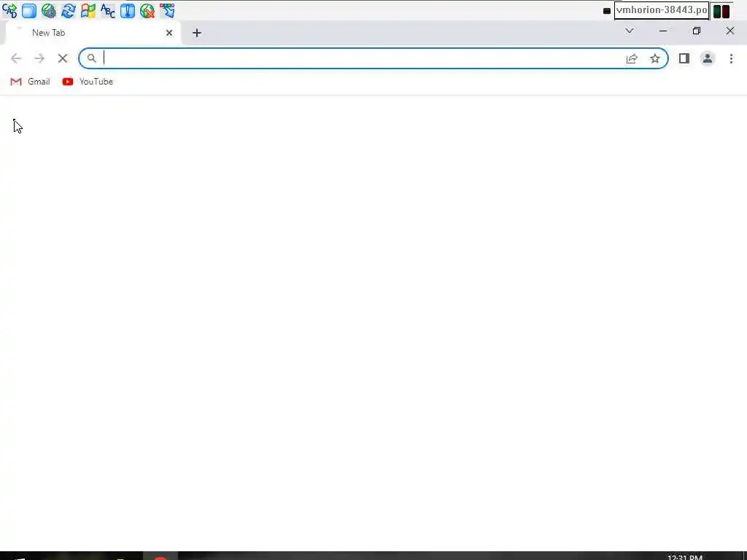Minimize the Chrome window
This screenshot has width=747, height=560.
point(663,31)
